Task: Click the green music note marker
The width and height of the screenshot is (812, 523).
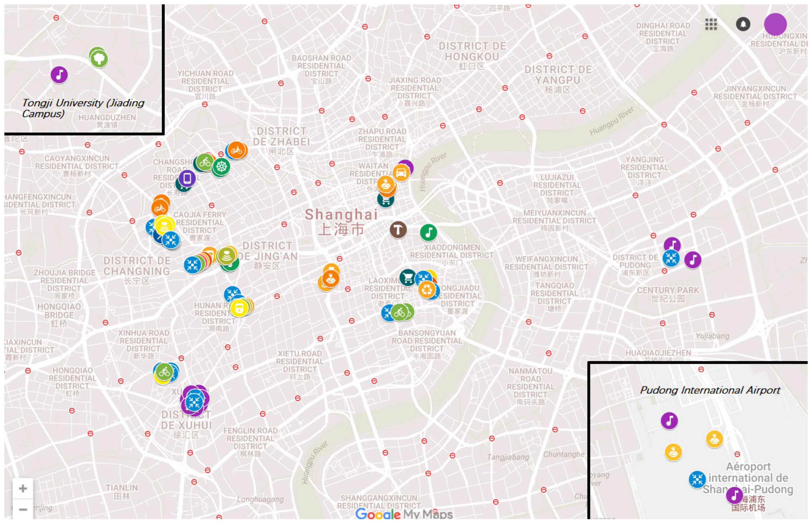Action: (428, 232)
